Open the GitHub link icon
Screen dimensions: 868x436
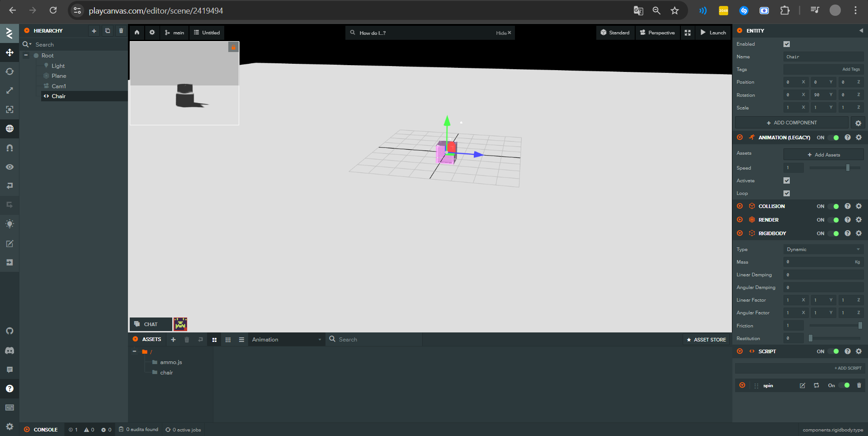point(9,331)
